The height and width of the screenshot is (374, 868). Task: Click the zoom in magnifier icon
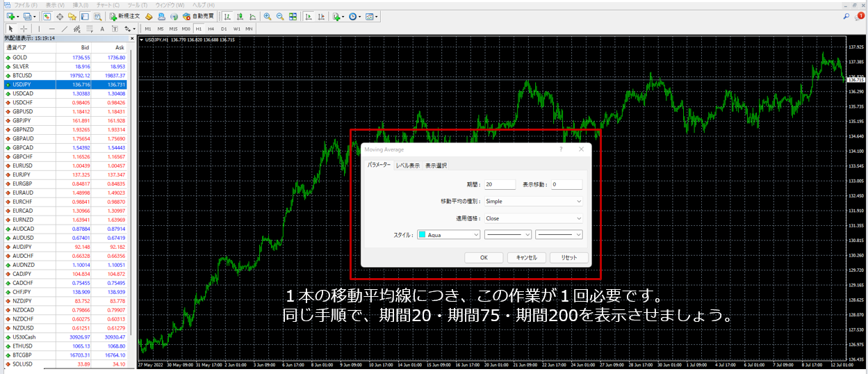pos(268,16)
